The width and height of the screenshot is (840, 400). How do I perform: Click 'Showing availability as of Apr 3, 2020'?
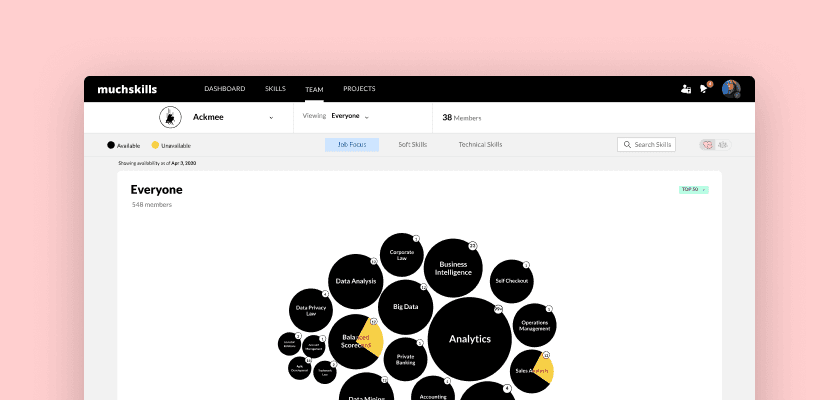coord(157,163)
